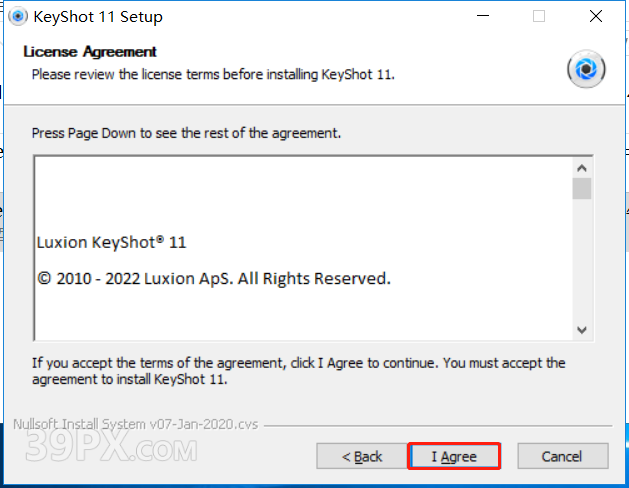629x488 pixels.
Task: Click the copyright line in the license text
Action: (x=213, y=278)
